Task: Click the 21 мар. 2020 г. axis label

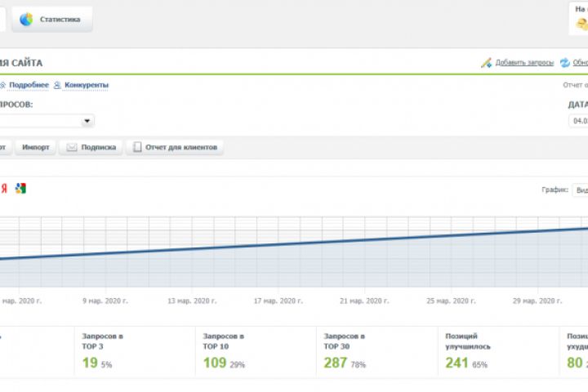Action: [x=364, y=301]
